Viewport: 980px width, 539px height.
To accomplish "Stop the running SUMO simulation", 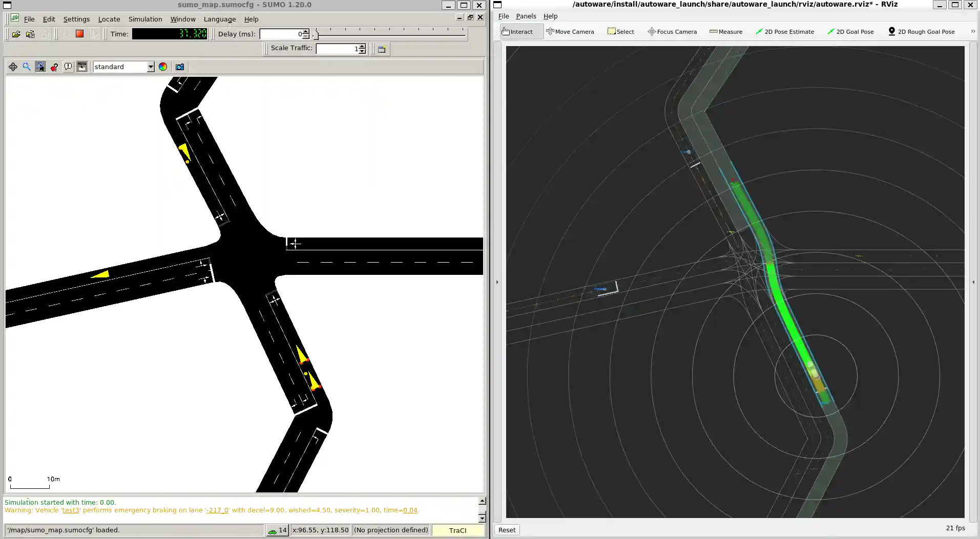I will tap(79, 34).
